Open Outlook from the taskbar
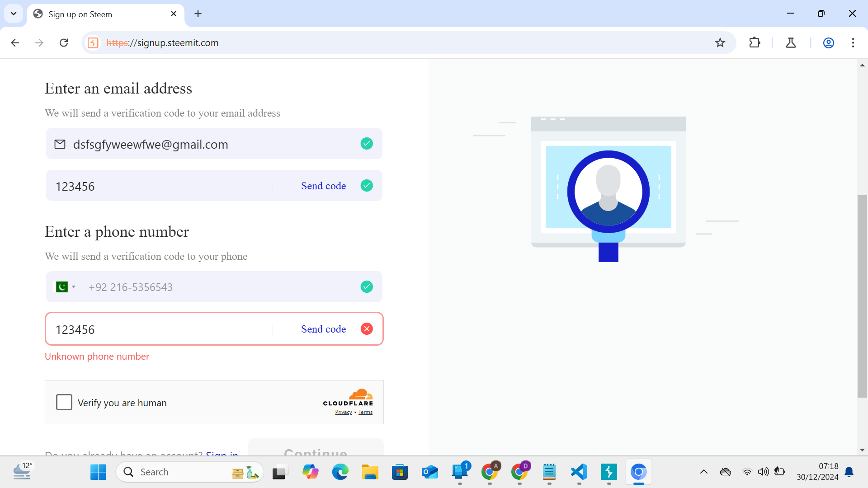868x488 pixels. click(x=430, y=472)
